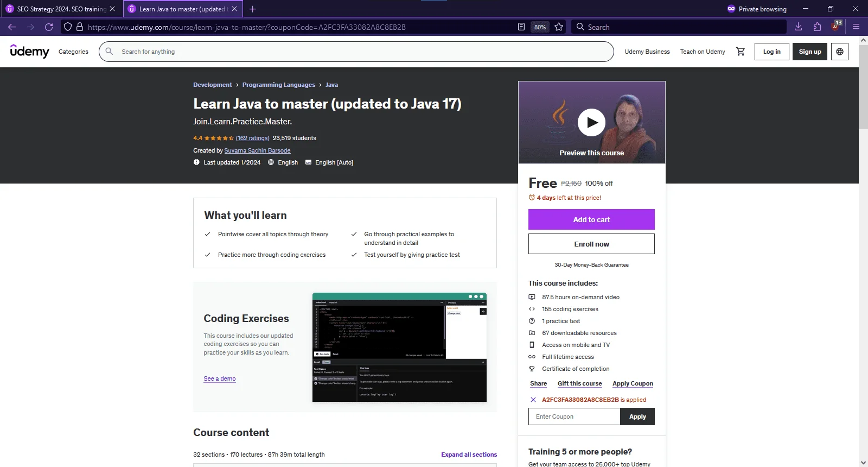Viewport: 868px width, 467px height.
Task: Toggle reader view icon
Action: pyautogui.click(x=521, y=27)
